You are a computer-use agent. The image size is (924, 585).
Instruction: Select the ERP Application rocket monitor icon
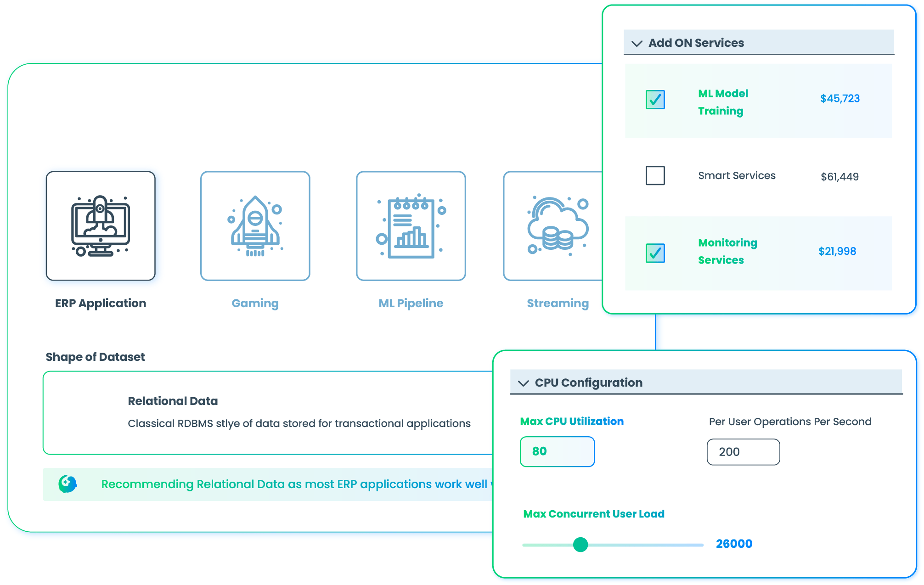coord(101,226)
